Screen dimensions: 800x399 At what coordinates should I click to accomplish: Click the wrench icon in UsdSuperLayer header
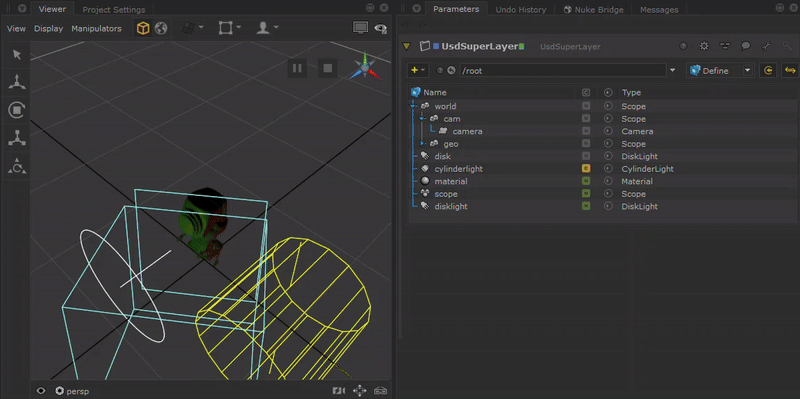pos(766,46)
